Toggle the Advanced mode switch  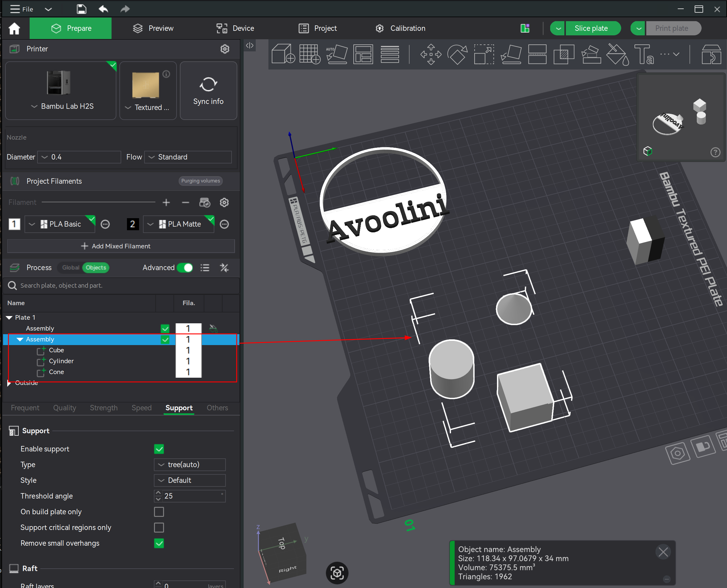(x=185, y=268)
